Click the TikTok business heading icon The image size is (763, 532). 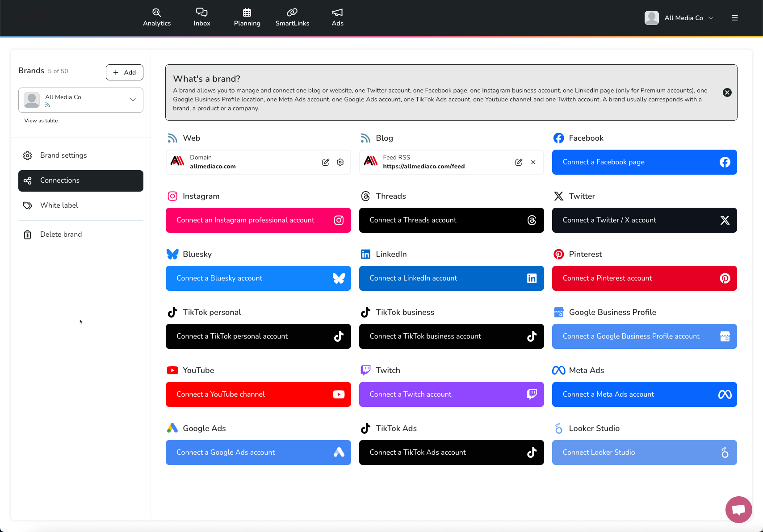pos(365,312)
